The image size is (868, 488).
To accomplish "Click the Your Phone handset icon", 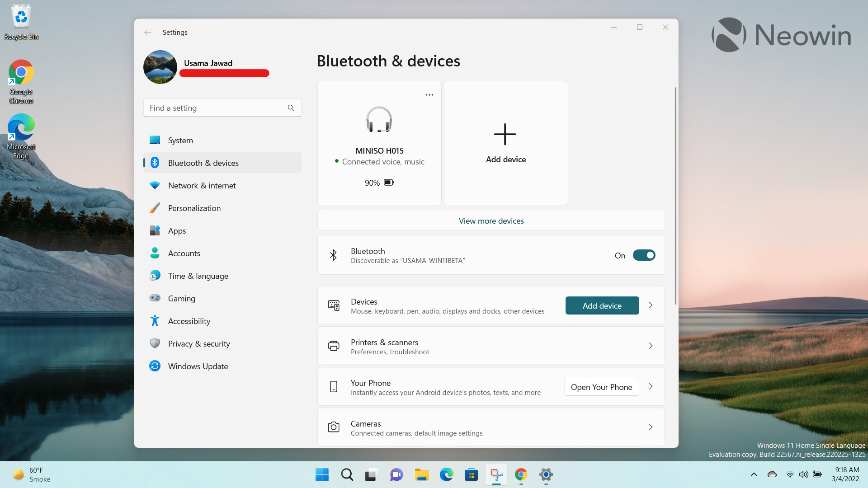I will tap(334, 387).
